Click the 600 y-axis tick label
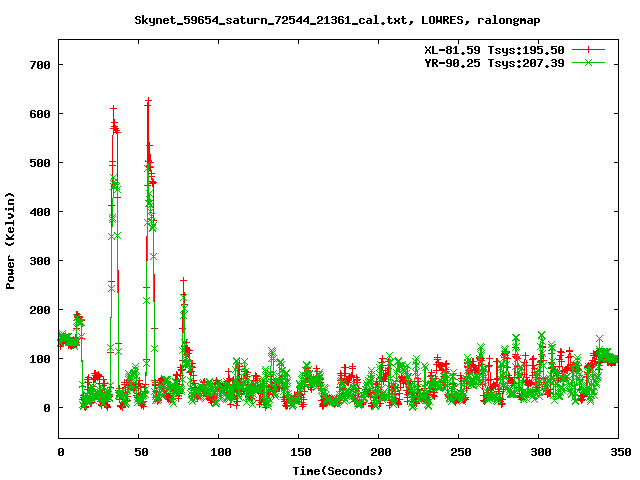 [x=40, y=114]
